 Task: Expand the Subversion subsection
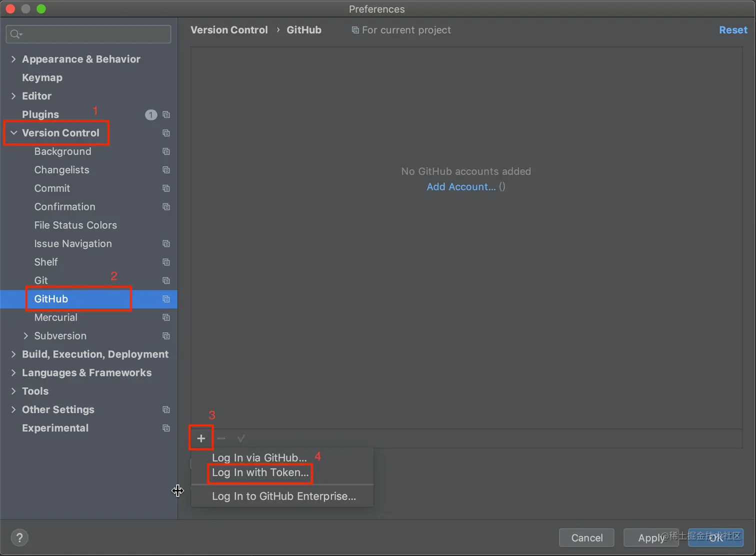pos(26,336)
